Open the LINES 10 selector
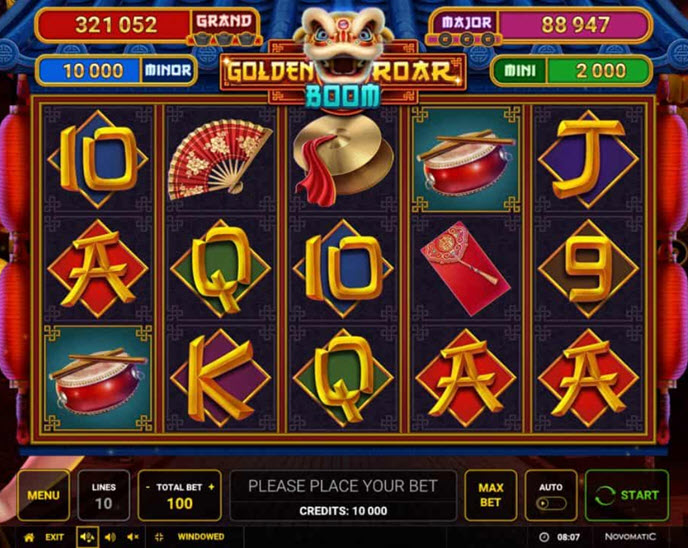Image resolution: width=688 pixels, height=548 pixels. [x=104, y=496]
